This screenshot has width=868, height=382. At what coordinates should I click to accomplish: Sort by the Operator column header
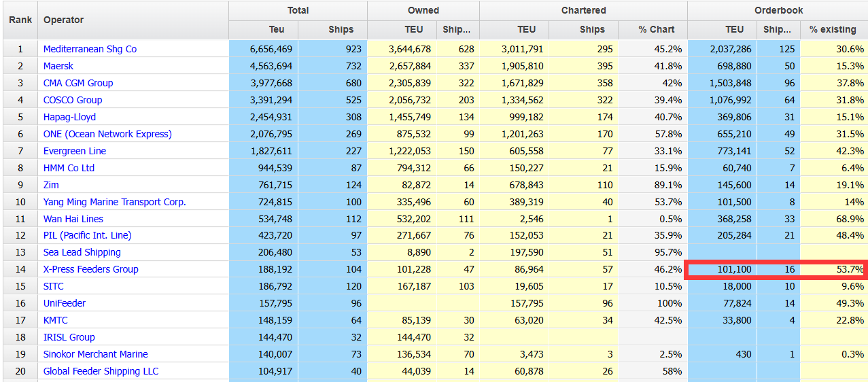coord(133,20)
